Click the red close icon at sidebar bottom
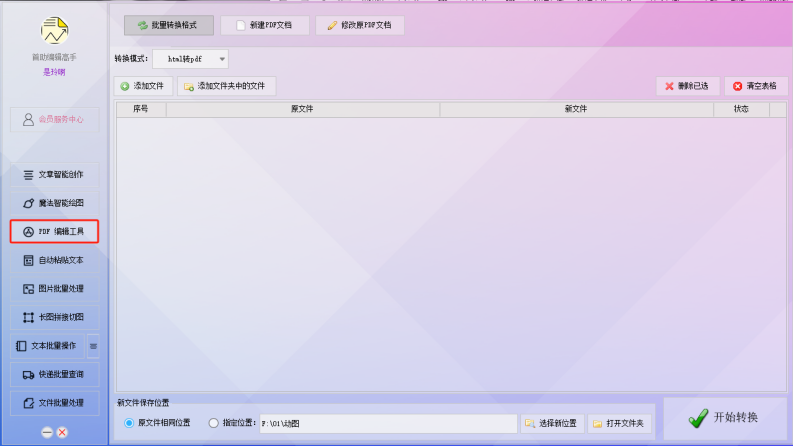 click(x=62, y=432)
